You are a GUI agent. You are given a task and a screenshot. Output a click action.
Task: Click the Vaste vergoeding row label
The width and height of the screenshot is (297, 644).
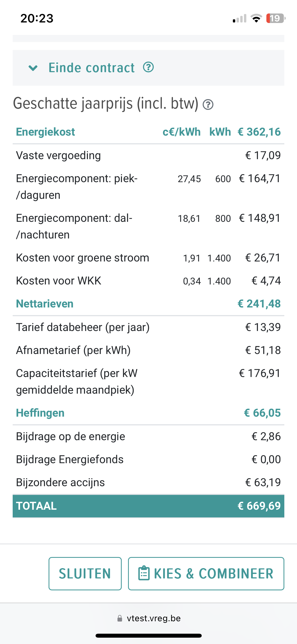pyautogui.click(x=58, y=155)
